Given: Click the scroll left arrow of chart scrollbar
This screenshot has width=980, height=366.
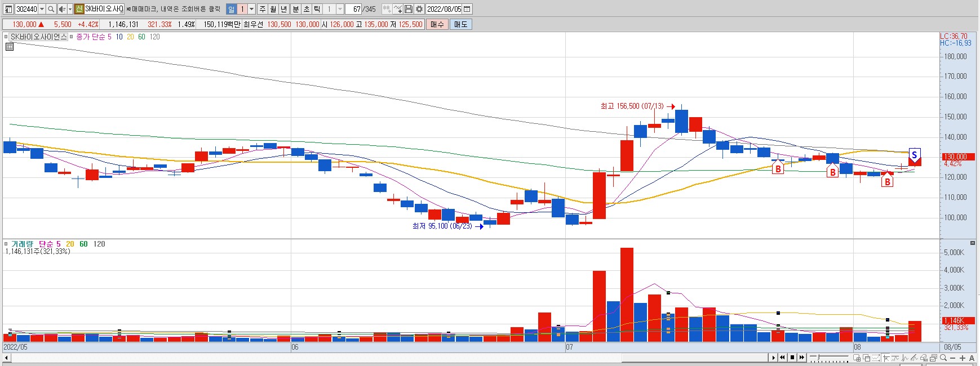Looking at the screenshot, I should tap(6, 358).
